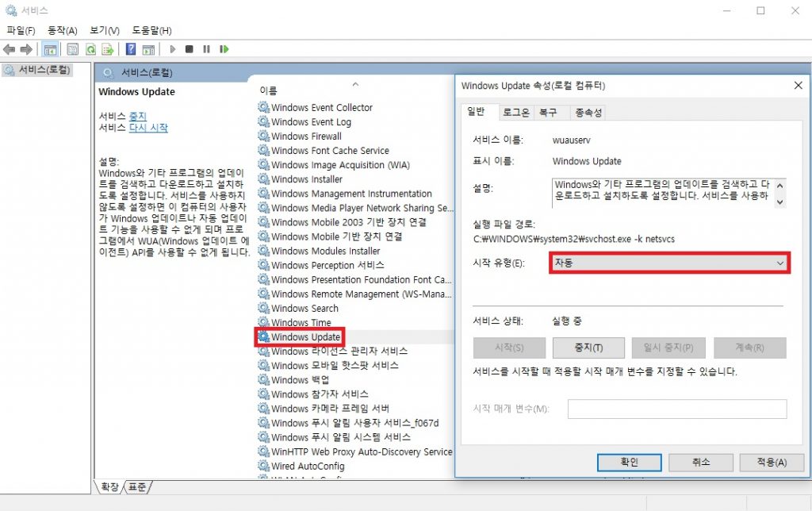Open the 동작(A) menu
The height and width of the screenshot is (511, 812).
pyautogui.click(x=62, y=31)
